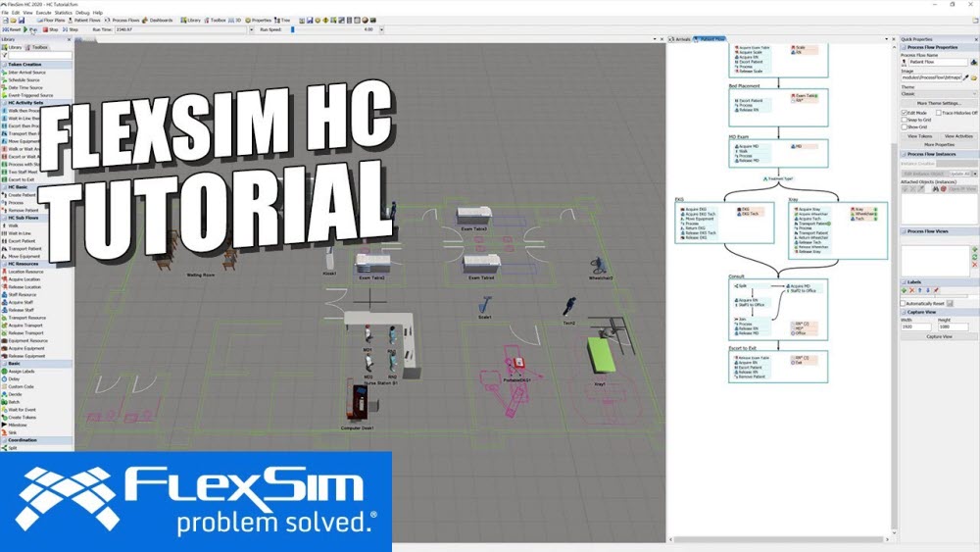The width and height of the screenshot is (980, 552).
Task: Open the Floor Plans toolbar button
Action: pyautogui.click(x=51, y=20)
